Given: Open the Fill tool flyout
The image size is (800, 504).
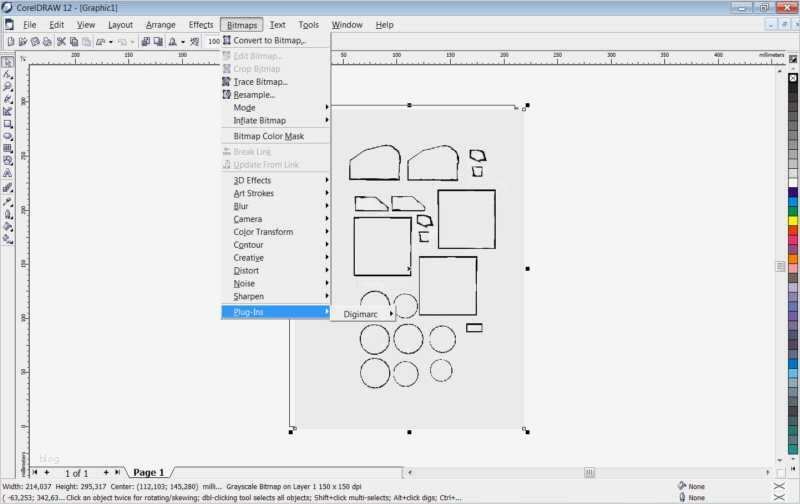Looking at the screenshot, I should coord(8,226).
